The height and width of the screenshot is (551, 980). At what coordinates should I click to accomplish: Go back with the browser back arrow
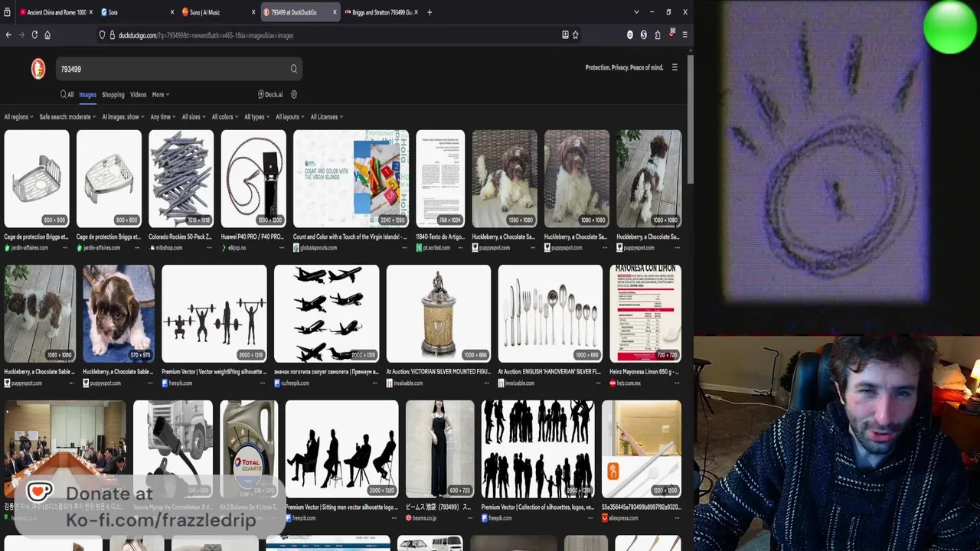pos(8,35)
